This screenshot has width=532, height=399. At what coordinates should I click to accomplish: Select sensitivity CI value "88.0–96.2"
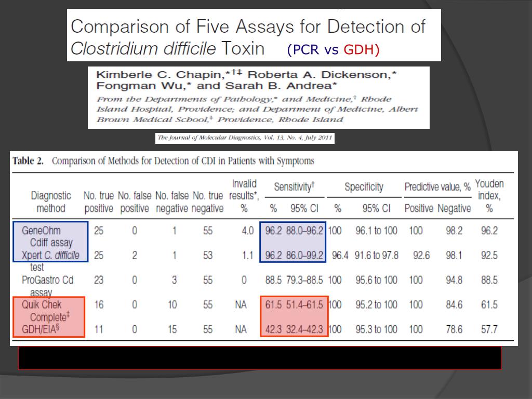tap(304, 231)
